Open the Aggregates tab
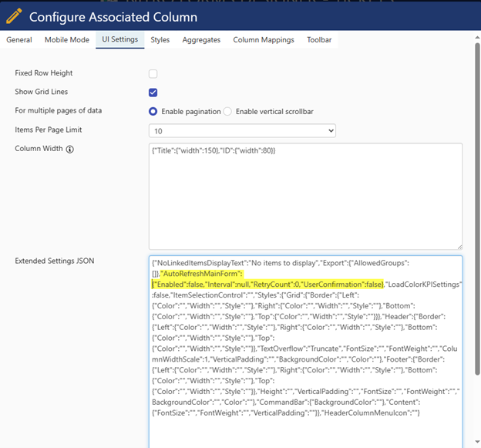The width and height of the screenshot is (481, 448). (201, 40)
